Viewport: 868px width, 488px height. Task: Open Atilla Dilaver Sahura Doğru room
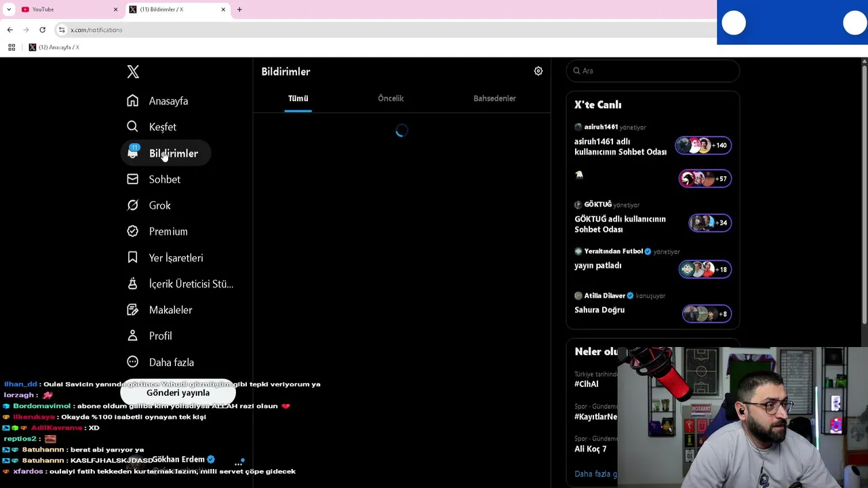tap(599, 310)
